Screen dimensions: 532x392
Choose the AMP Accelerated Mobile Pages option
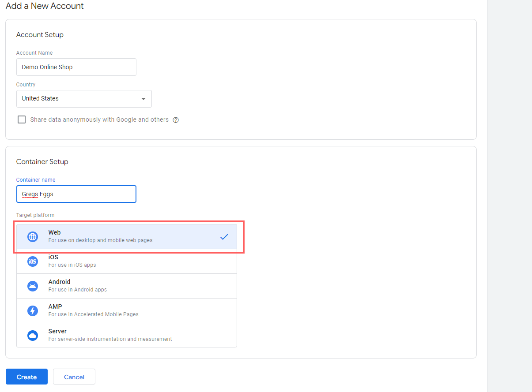click(x=127, y=311)
